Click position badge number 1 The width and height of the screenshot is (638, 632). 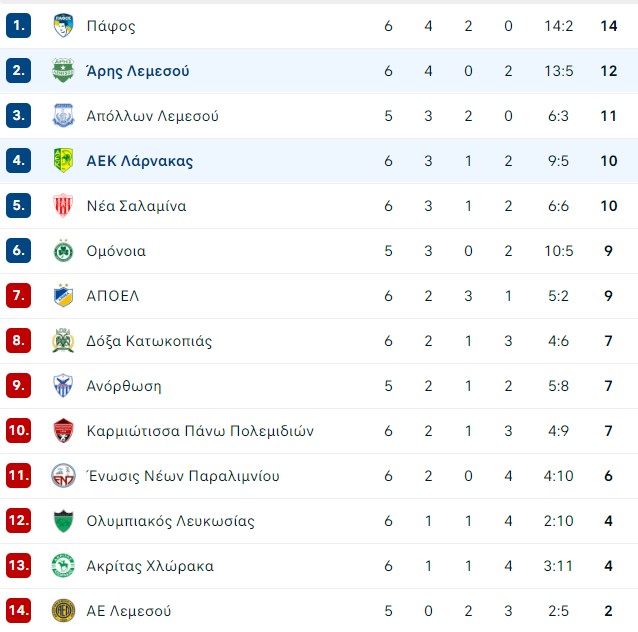click(x=18, y=25)
